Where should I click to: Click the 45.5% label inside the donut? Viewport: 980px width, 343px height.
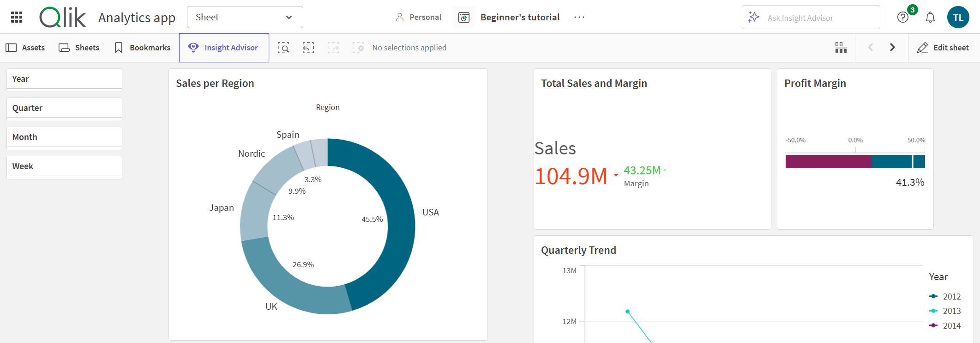tap(372, 219)
